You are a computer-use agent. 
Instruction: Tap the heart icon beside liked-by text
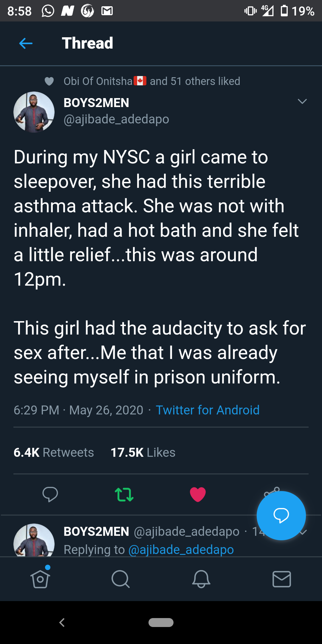click(49, 81)
